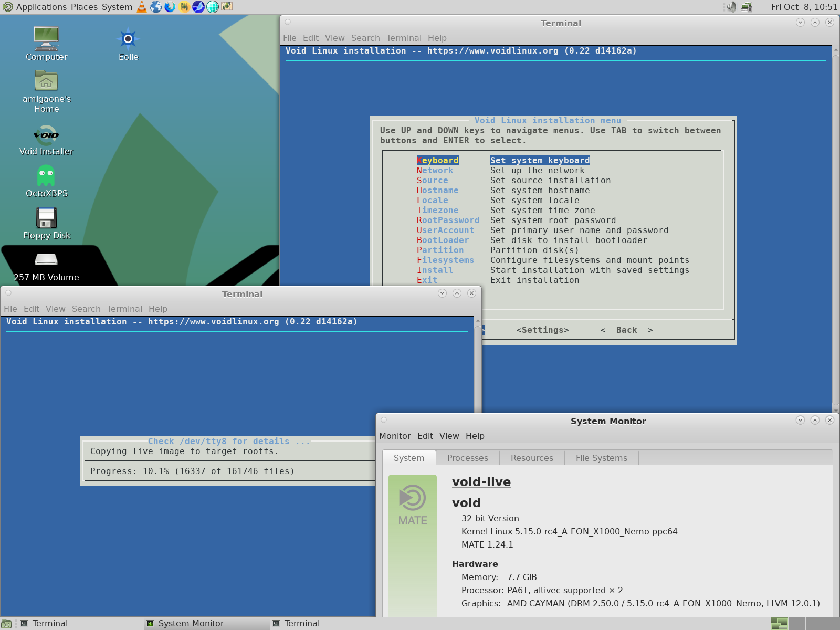Click the show desktop button in bottom panel
The height and width of the screenshot is (630, 840).
point(6,624)
